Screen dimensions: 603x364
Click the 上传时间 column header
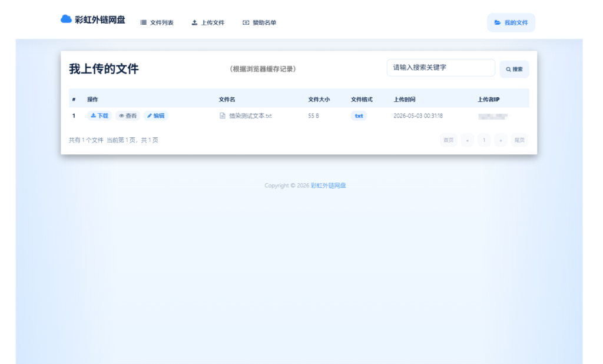pos(404,100)
